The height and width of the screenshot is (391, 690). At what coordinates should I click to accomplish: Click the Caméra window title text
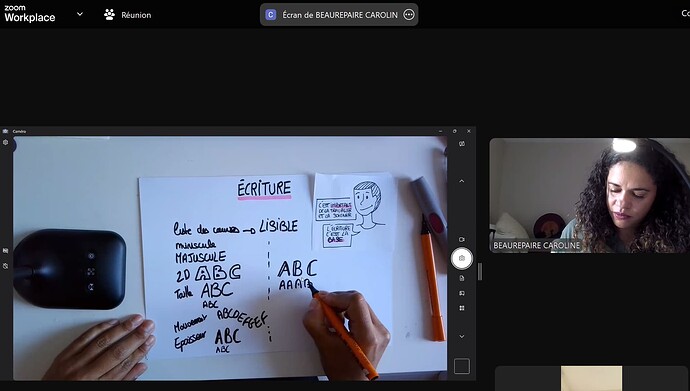[x=19, y=132]
